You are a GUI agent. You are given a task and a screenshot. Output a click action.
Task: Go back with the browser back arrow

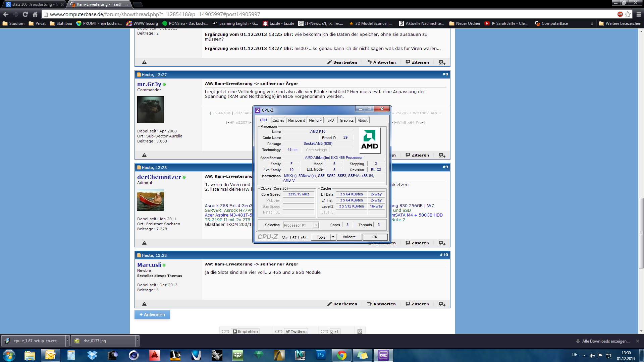tap(6, 14)
